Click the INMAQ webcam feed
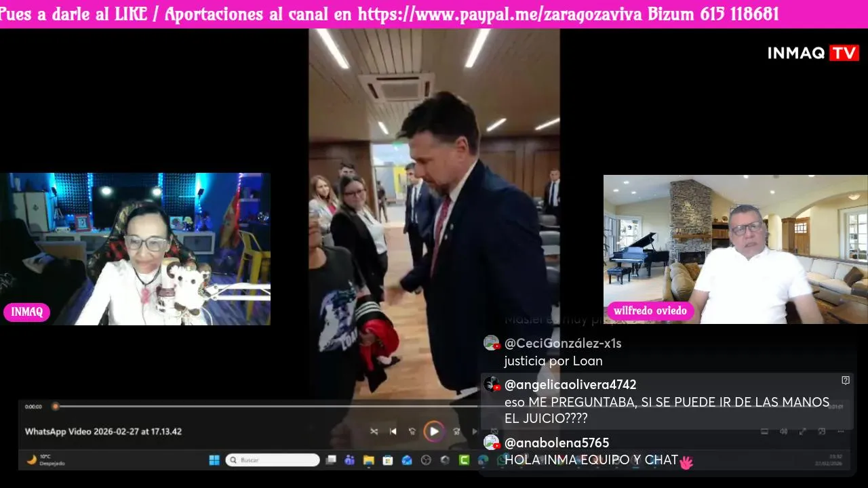Viewport: 868px width, 488px height. click(x=135, y=249)
